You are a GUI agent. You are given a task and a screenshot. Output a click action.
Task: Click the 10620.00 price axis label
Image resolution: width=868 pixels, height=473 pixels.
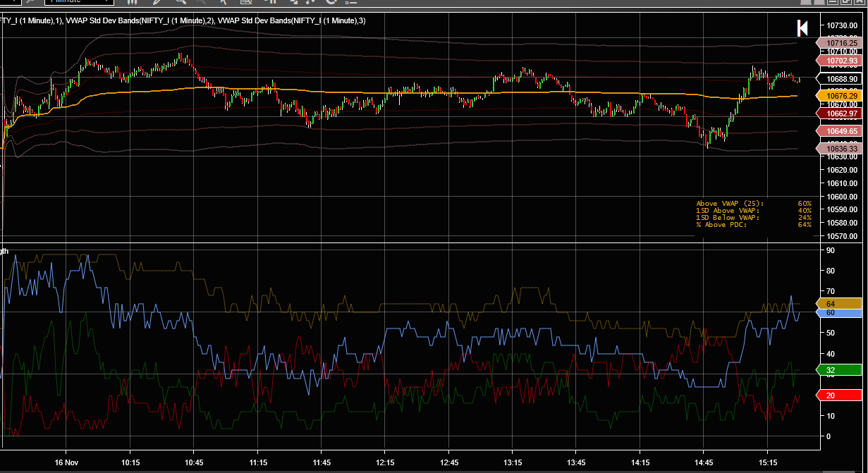pyautogui.click(x=843, y=170)
